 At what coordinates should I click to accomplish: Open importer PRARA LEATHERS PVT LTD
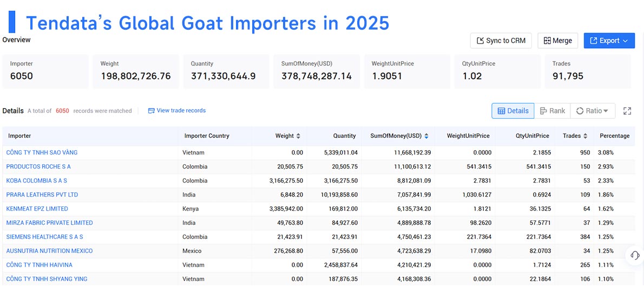(x=42, y=195)
